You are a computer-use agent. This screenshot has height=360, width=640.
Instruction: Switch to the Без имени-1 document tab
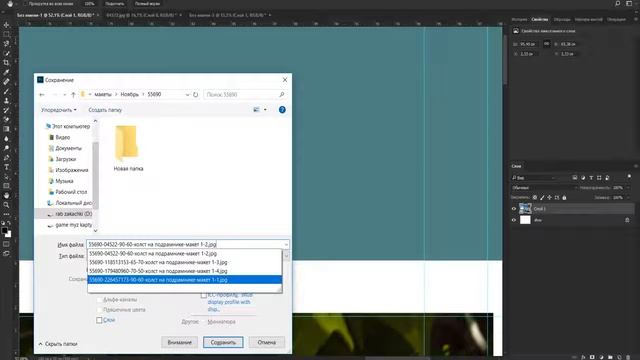55,15
